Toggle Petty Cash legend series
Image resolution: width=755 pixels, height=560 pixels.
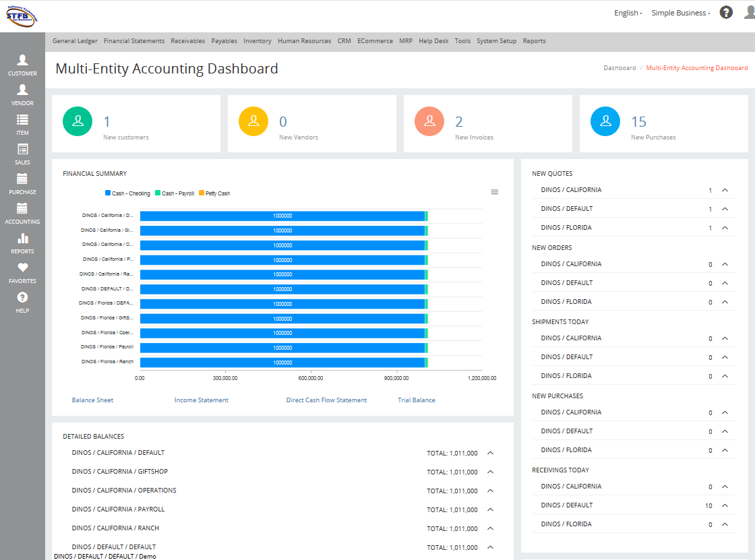214,193
